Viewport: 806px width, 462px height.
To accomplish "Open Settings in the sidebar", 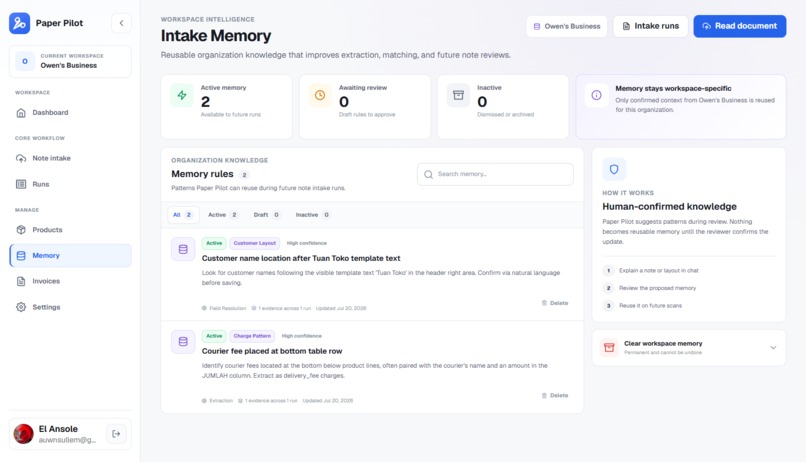I will (x=70, y=307).
